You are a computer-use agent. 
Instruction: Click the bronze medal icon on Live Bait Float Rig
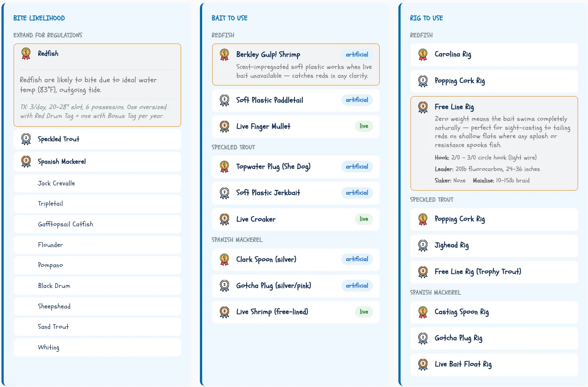[x=423, y=365]
